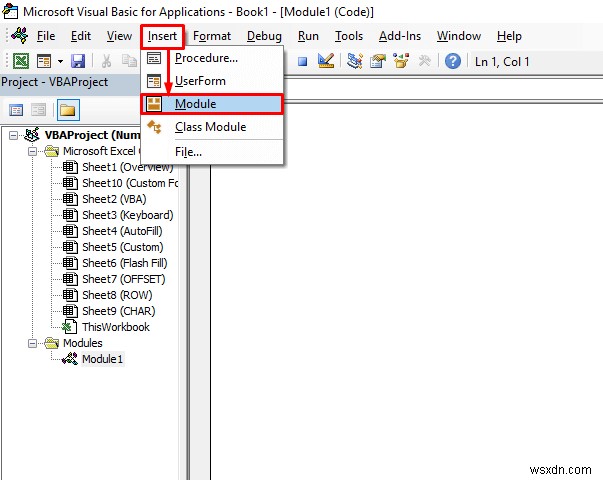The height and width of the screenshot is (480, 603).
Task: Click the Microsoft Excel Objects folder label
Action: click(101, 151)
